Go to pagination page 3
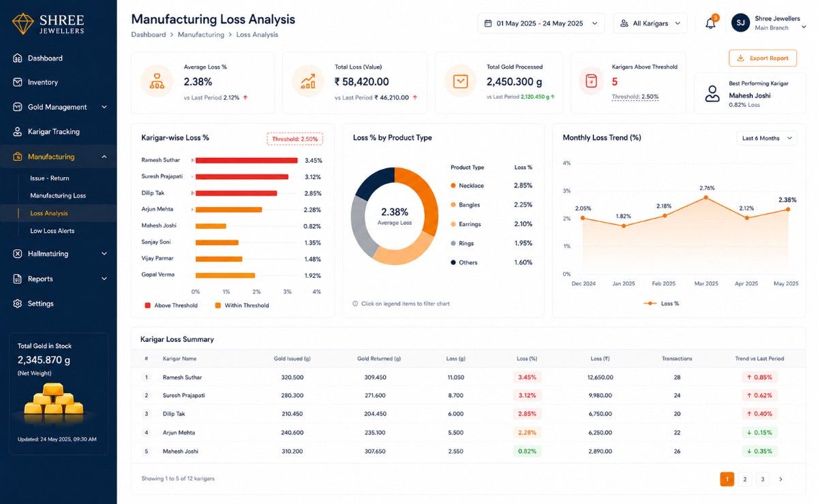The height and width of the screenshot is (504, 818). [x=763, y=479]
